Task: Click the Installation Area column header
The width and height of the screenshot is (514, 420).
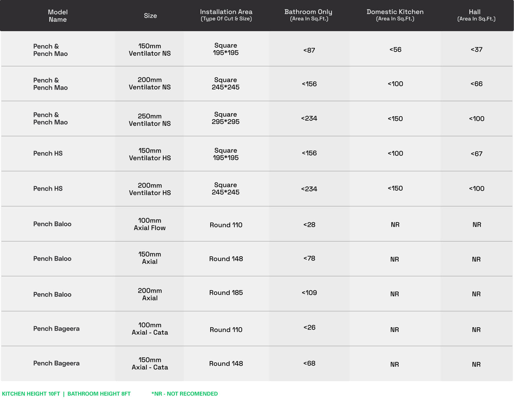Action: pos(226,15)
